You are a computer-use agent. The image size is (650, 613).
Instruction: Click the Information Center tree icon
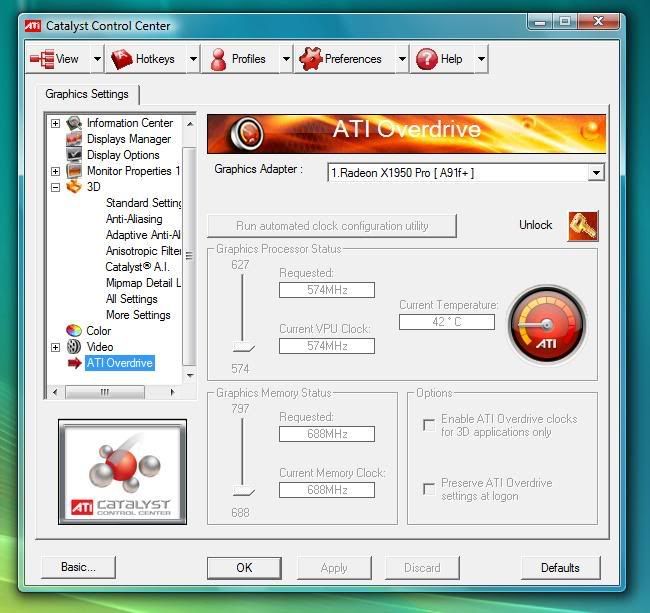tap(74, 123)
